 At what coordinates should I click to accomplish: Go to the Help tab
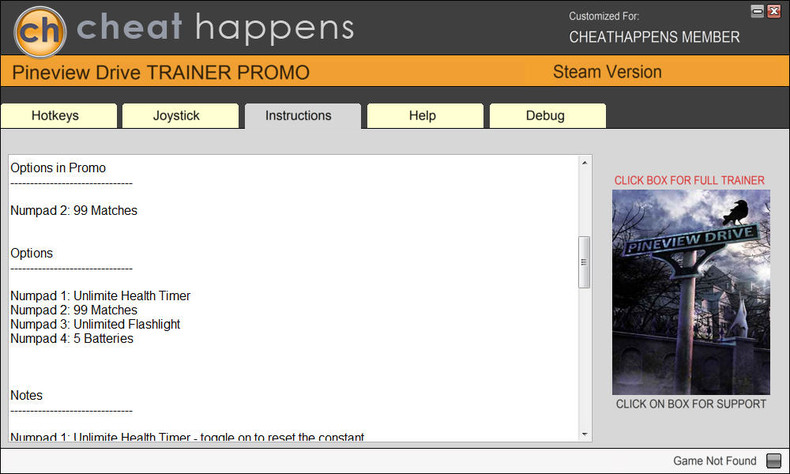[425, 116]
